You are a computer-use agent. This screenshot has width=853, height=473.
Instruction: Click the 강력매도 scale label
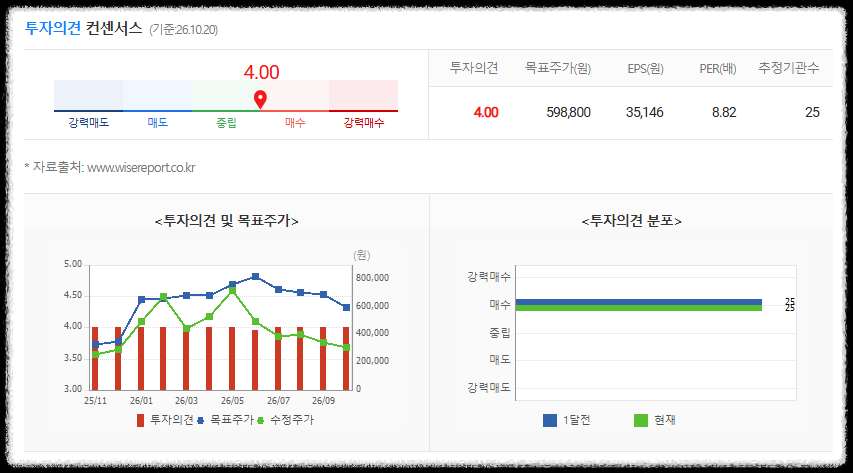(89, 122)
